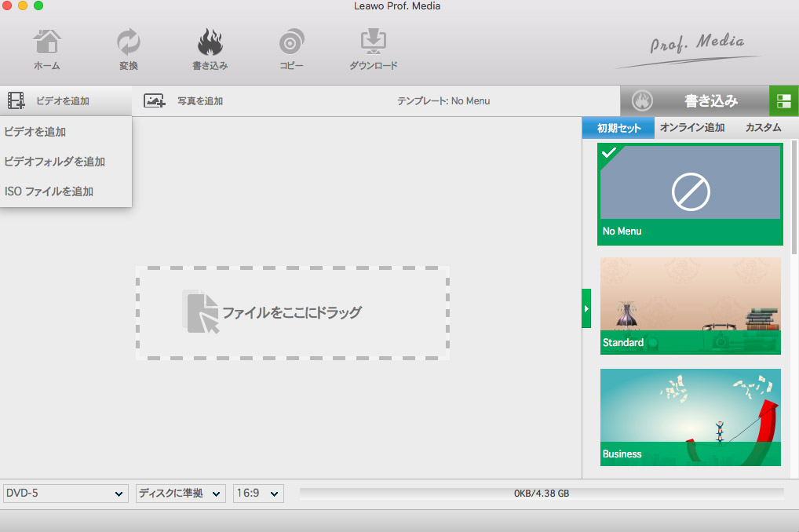Click the Add Photo (写真を追加) icon
The width and height of the screenshot is (799, 532).
(154, 100)
